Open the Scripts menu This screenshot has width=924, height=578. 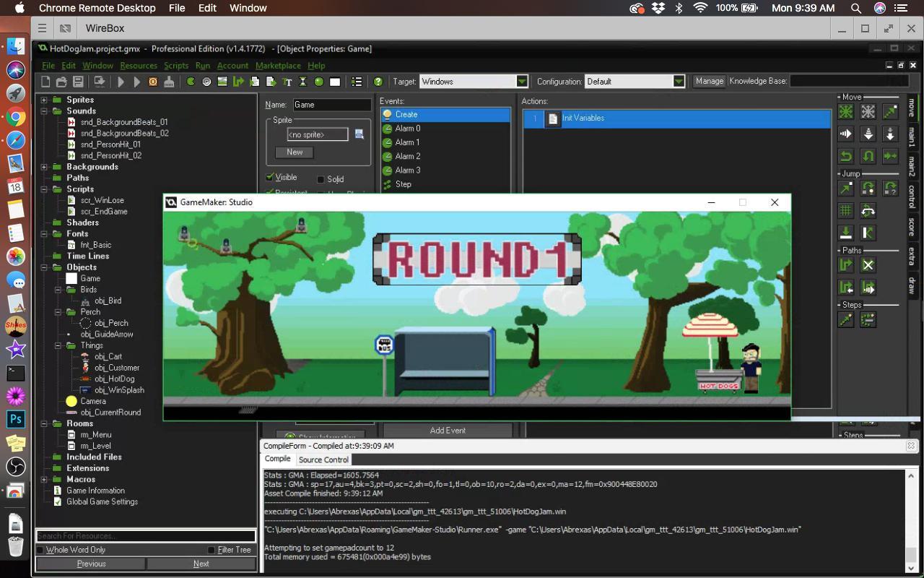pos(176,66)
